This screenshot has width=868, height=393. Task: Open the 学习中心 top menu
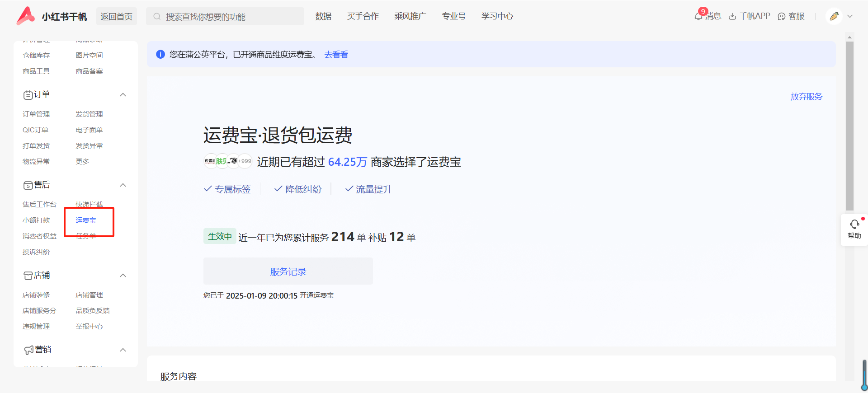(497, 16)
